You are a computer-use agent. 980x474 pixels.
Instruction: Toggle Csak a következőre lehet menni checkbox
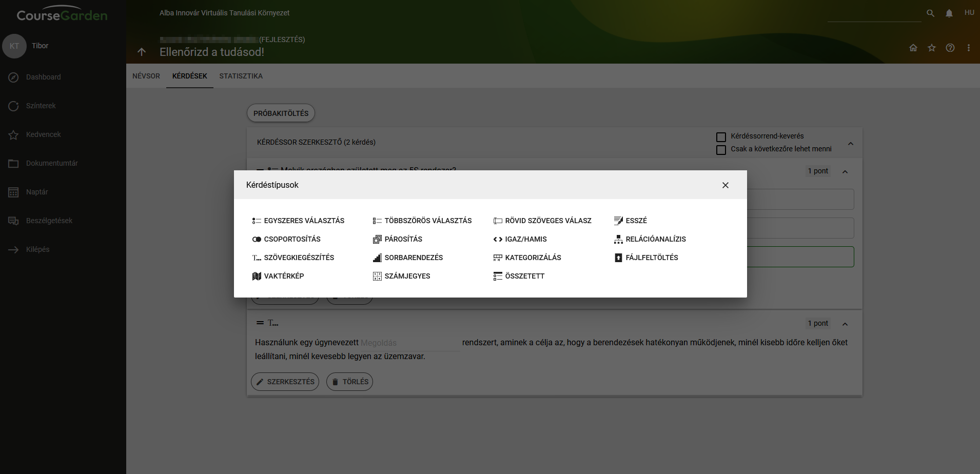click(721, 150)
